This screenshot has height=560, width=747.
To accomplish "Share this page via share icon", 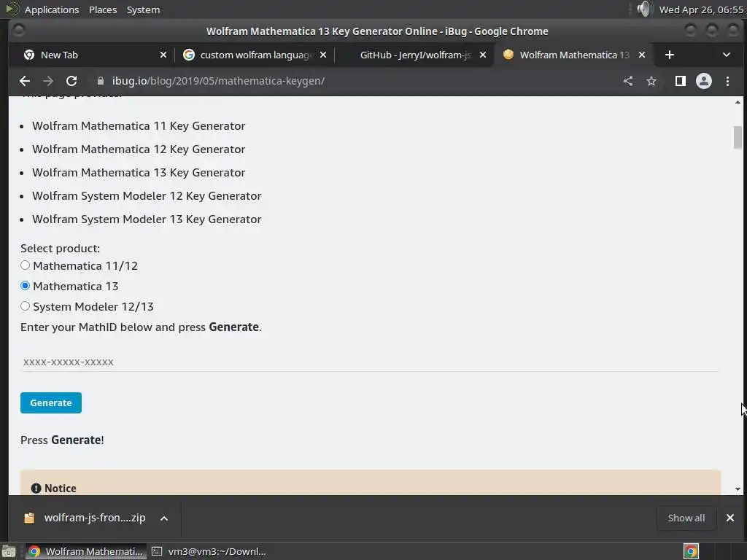I will [x=628, y=81].
